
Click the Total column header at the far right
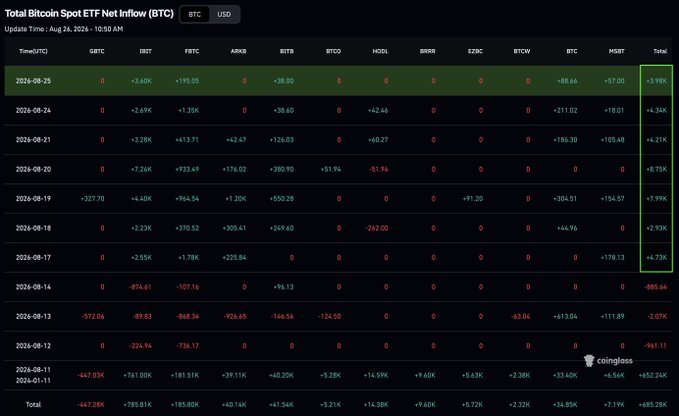pyautogui.click(x=660, y=51)
